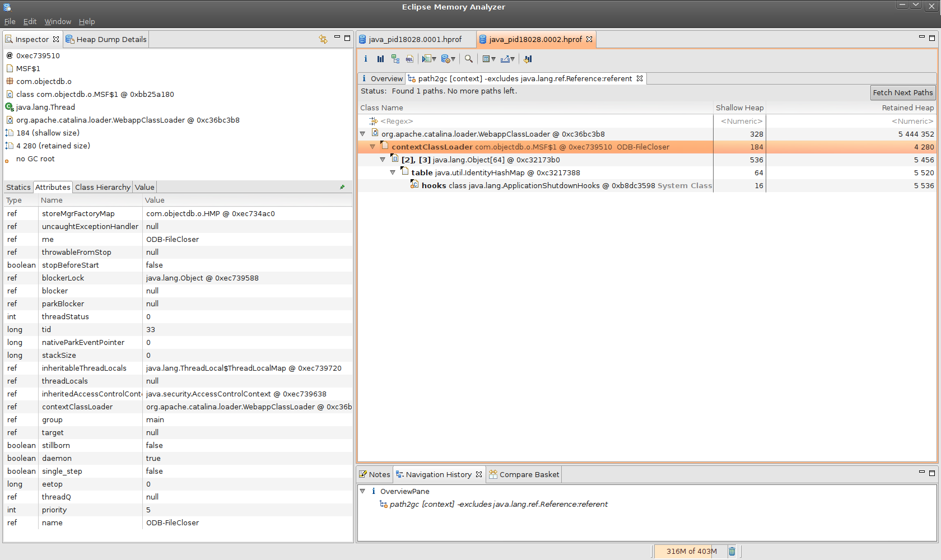
Task: Minimize the Inspector view panel
Action: (x=337, y=38)
